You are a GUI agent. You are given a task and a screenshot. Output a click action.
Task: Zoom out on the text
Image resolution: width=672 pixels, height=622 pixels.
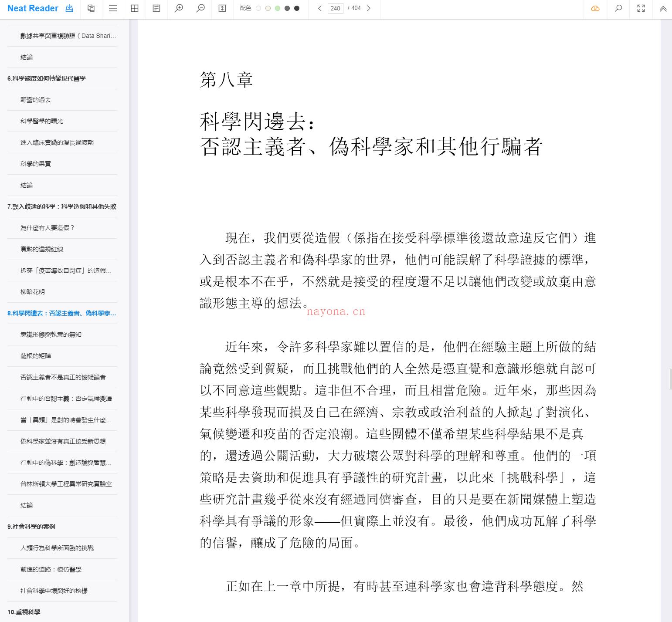pyautogui.click(x=200, y=8)
